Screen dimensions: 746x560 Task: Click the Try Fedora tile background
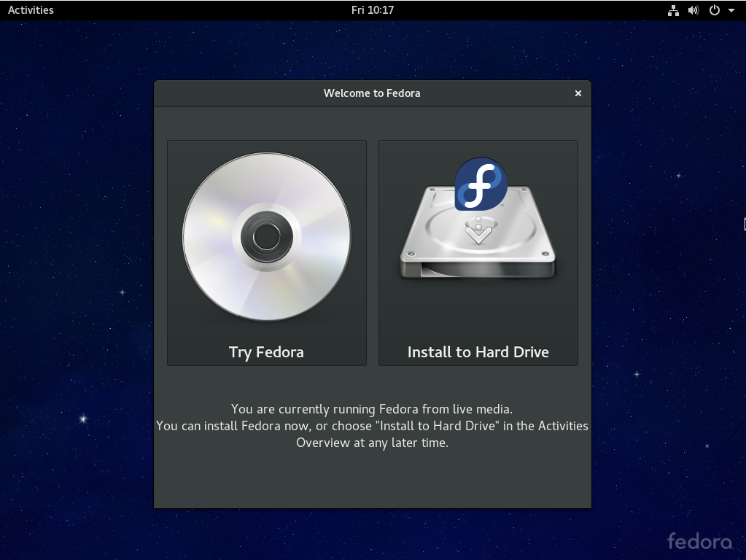coord(267,252)
